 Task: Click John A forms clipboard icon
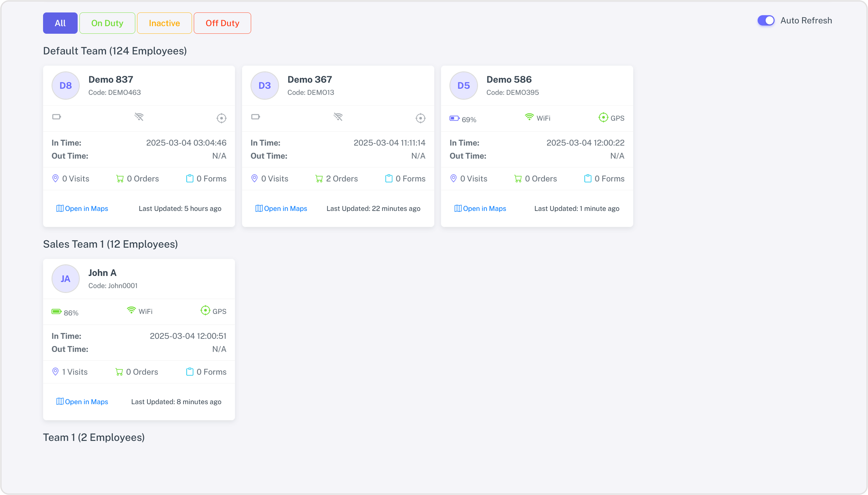click(190, 372)
